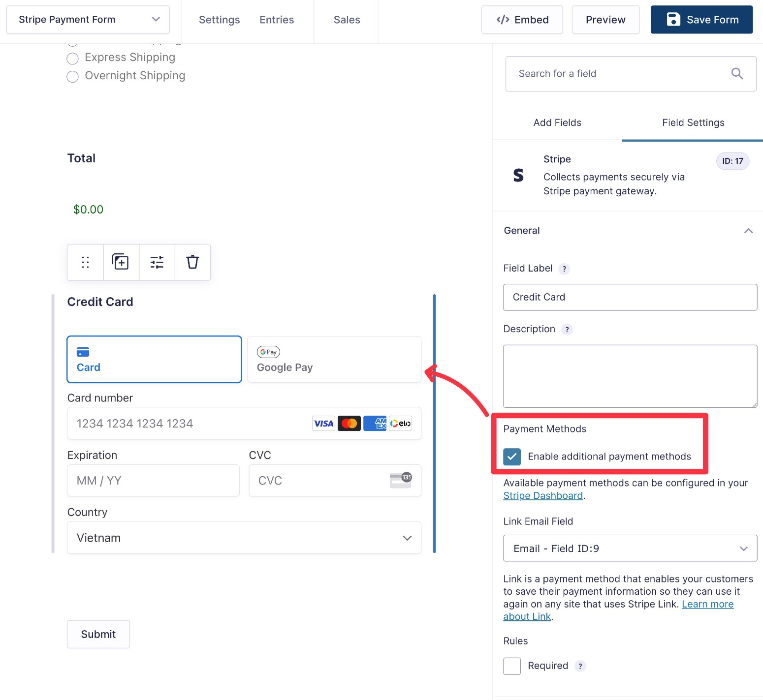The image size is (763, 700).
Task: Check the Required rule checkbox
Action: tap(512, 666)
